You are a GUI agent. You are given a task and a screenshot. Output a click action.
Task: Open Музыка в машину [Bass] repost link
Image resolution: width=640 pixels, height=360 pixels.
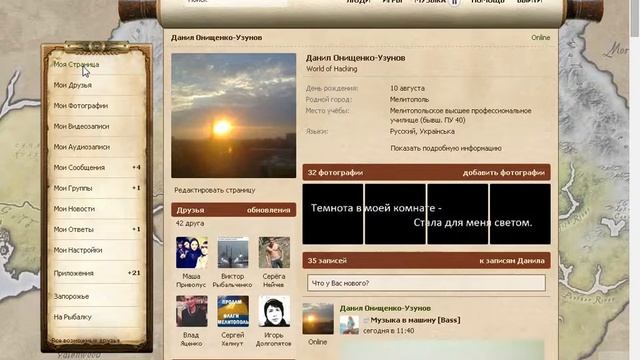pos(415,320)
